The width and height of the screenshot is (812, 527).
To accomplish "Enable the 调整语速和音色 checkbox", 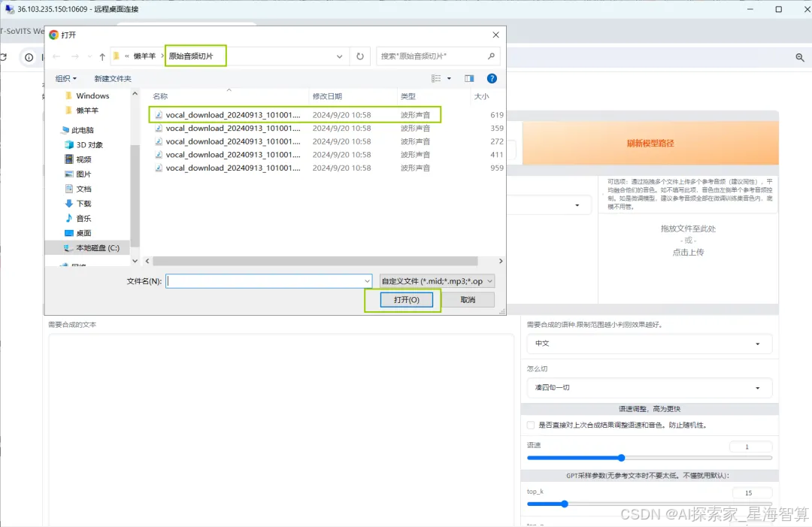I will click(x=529, y=424).
